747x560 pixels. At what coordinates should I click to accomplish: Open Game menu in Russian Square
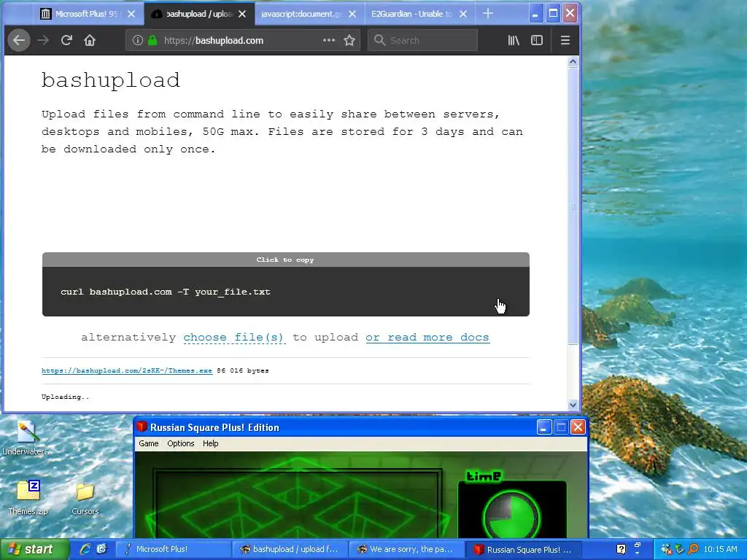pos(149,443)
